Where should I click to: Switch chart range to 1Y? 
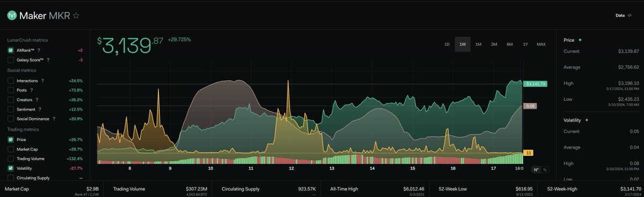coord(525,44)
